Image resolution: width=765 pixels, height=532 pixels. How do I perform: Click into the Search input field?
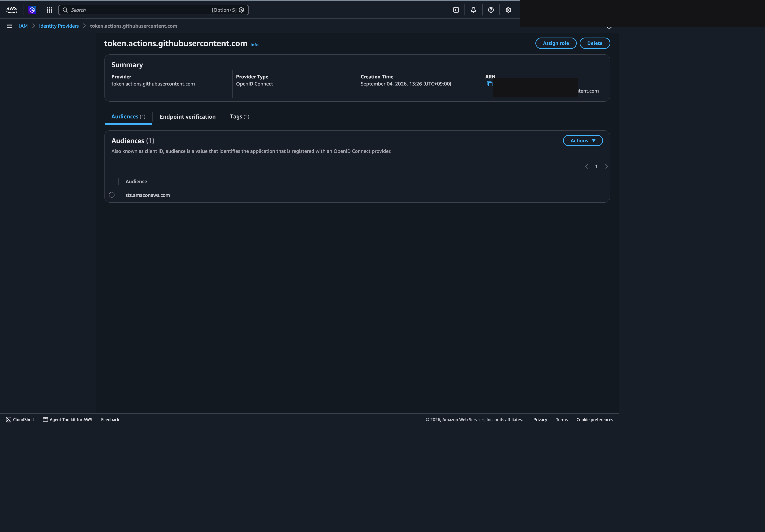pos(154,10)
